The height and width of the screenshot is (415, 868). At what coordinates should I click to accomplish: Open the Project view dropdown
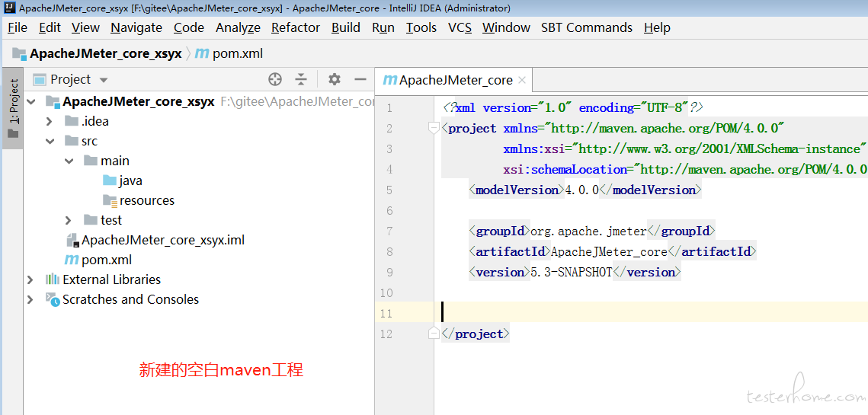point(103,80)
